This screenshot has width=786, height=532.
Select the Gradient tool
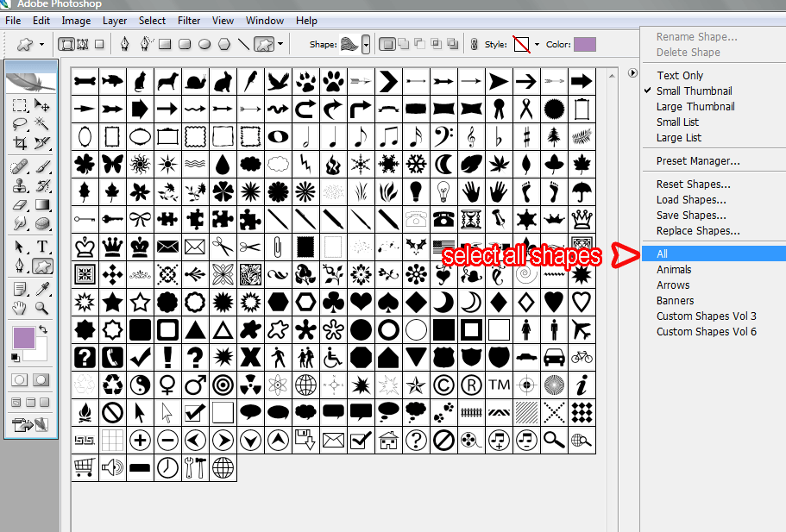(x=42, y=204)
